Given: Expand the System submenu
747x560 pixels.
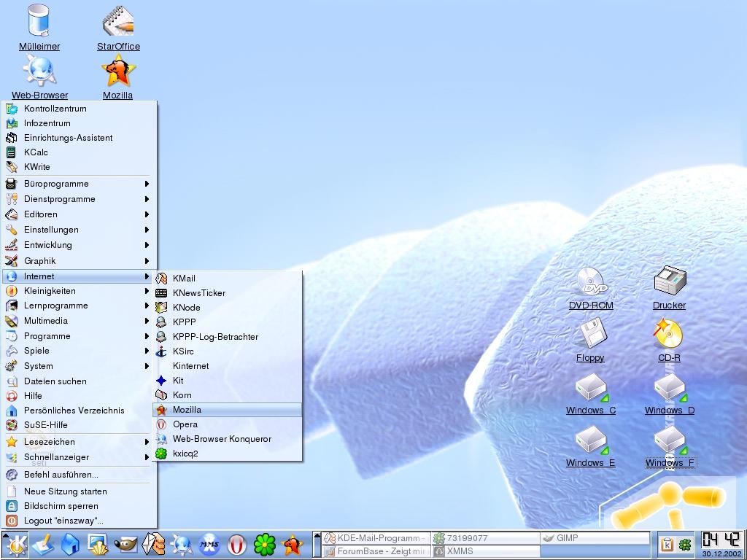Looking at the screenshot, I should pos(79,366).
